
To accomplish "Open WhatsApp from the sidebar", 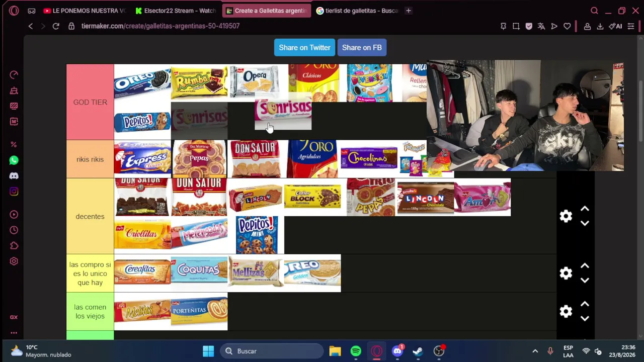I will (x=14, y=160).
